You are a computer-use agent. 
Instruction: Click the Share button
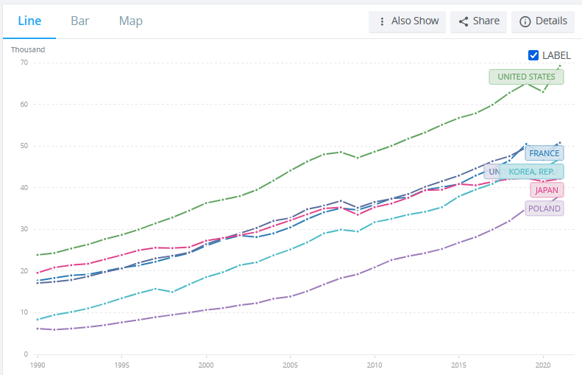click(x=478, y=22)
